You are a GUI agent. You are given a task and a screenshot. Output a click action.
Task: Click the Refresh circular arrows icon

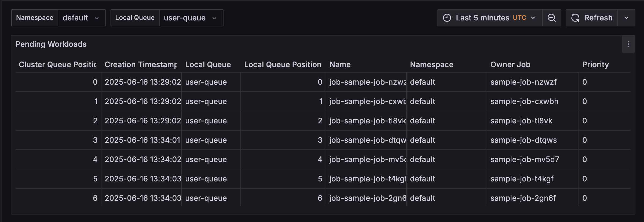(x=575, y=18)
